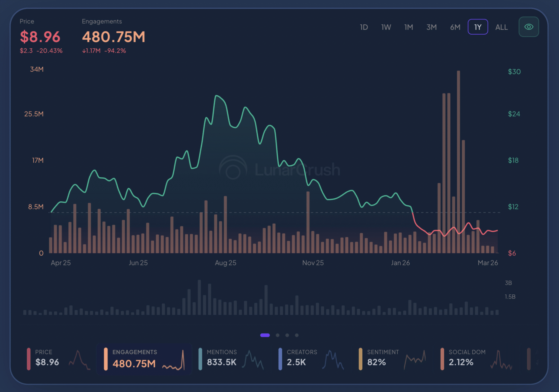This screenshot has height=392, width=559.
Task: Click the highlighted 1Y range button
Action: coord(478,27)
